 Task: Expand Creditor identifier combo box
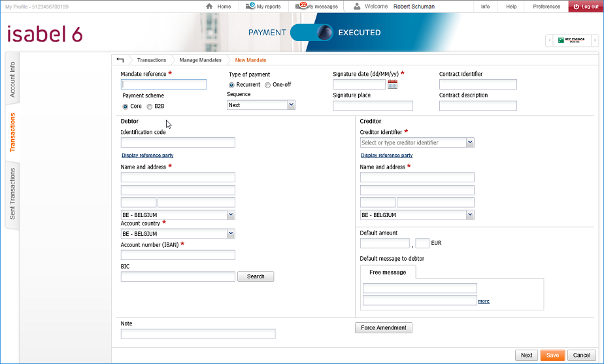click(x=470, y=142)
